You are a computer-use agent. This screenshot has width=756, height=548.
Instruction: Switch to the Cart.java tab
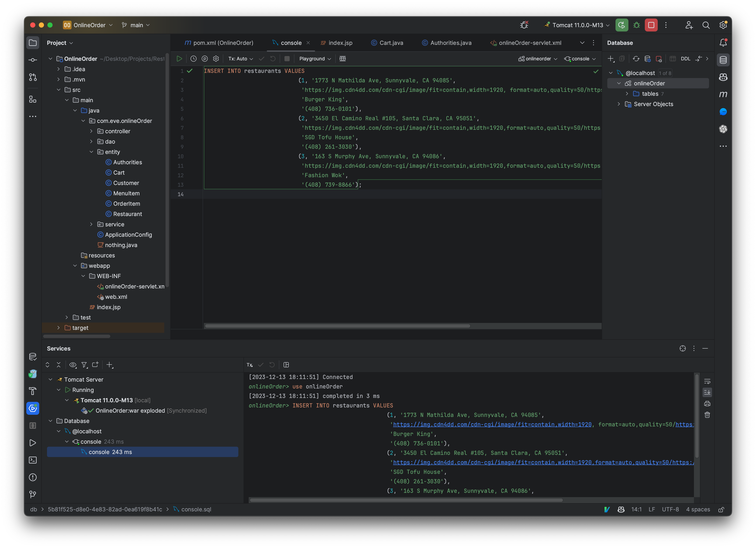pos(391,43)
